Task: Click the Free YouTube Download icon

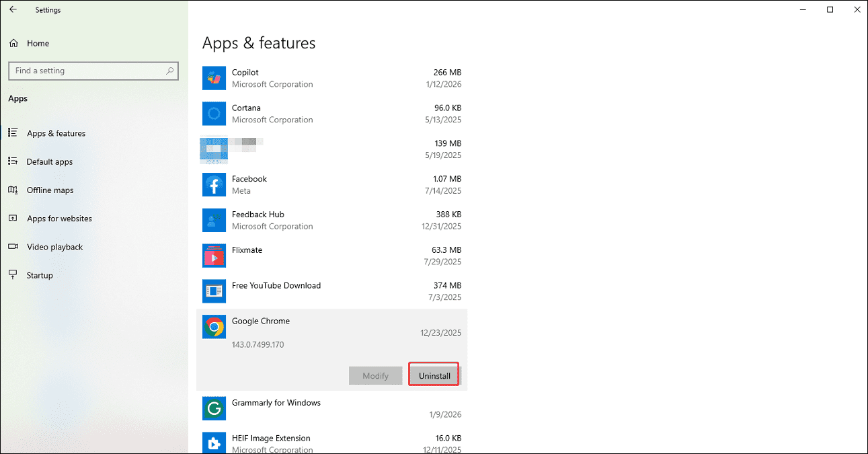Action: pyautogui.click(x=214, y=291)
